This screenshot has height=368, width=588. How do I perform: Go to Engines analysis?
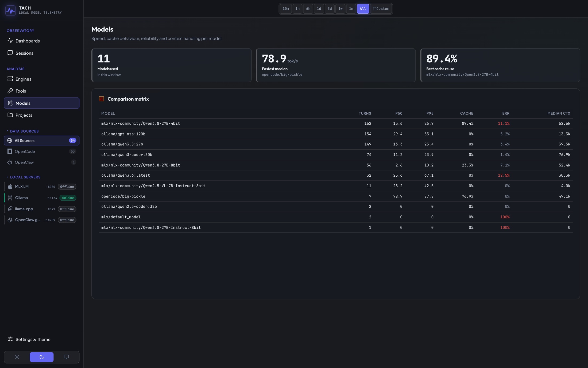(x=42, y=79)
